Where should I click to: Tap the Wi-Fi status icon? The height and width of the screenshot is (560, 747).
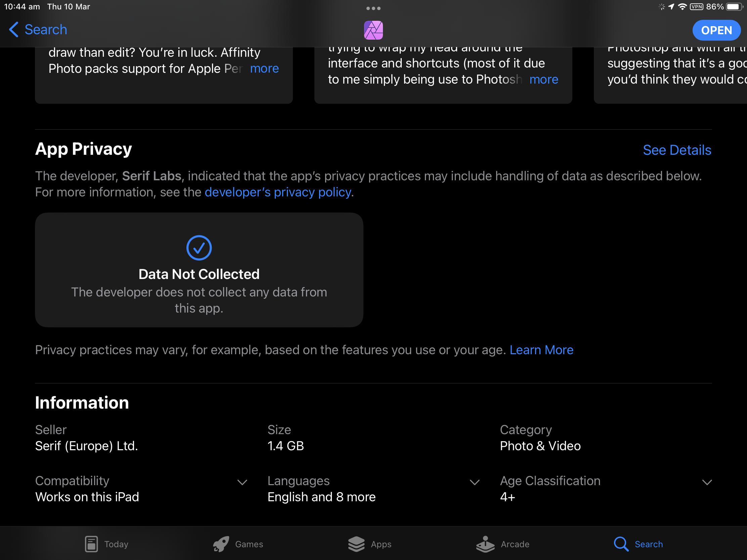(682, 7)
